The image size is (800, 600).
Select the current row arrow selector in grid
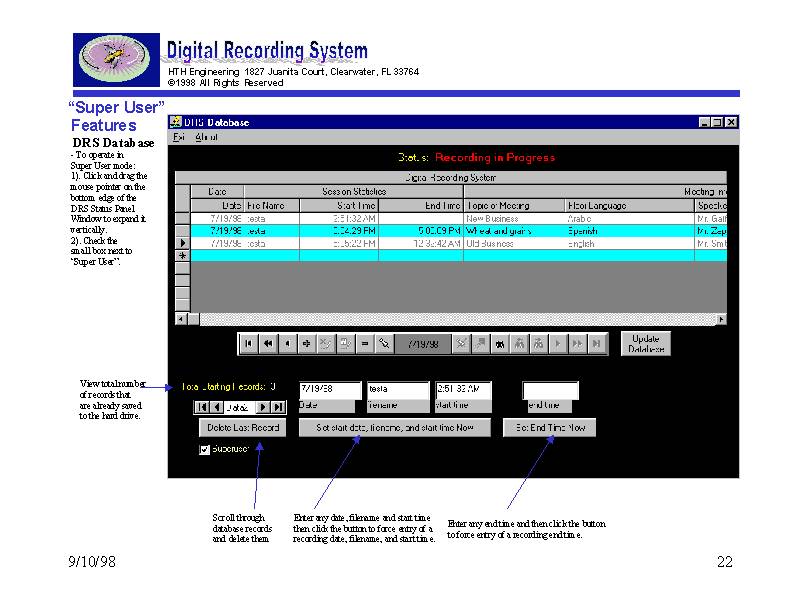click(x=182, y=243)
